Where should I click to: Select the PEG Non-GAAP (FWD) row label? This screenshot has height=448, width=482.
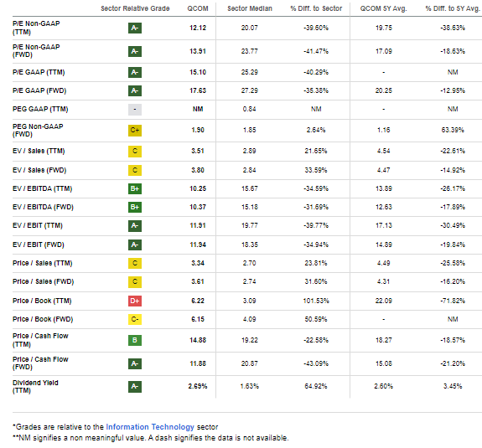38,130
